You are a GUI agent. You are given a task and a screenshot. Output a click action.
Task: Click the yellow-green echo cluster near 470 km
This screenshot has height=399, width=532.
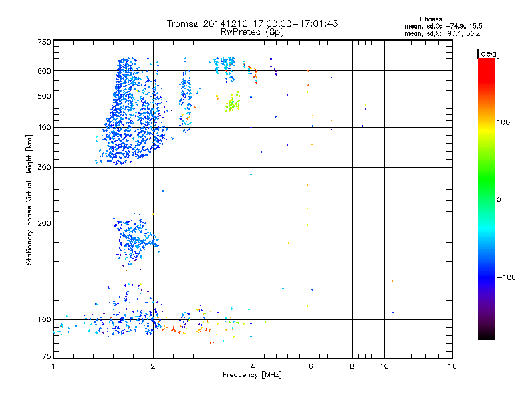(233, 102)
